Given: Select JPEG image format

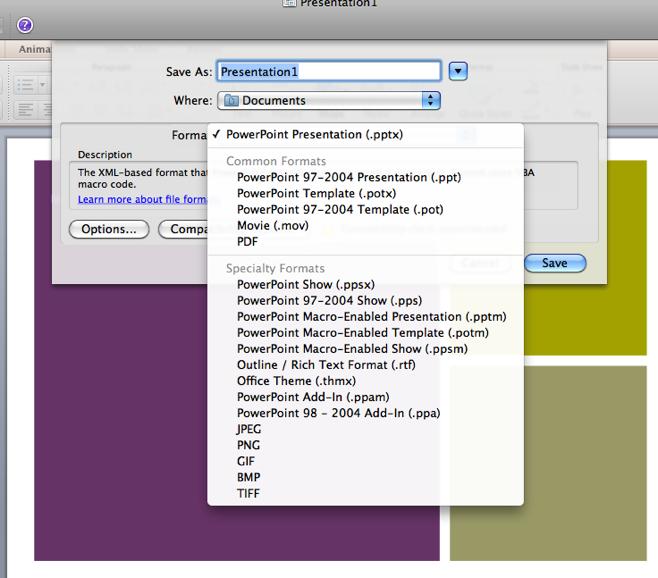Looking at the screenshot, I should click(x=365, y=429).
